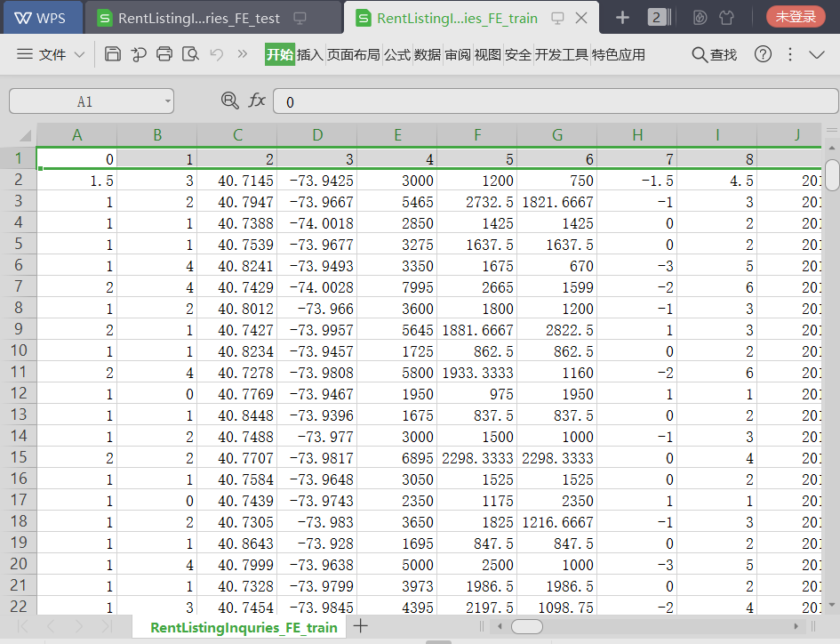Click the Name Box showing A1
840x644 pixels.
pyautogui.click(x=84, y=101)
